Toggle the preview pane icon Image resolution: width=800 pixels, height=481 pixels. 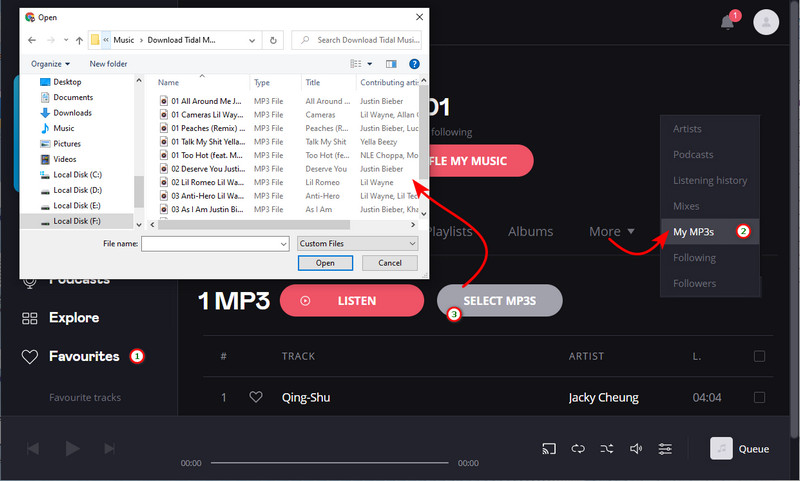point(391,64)
